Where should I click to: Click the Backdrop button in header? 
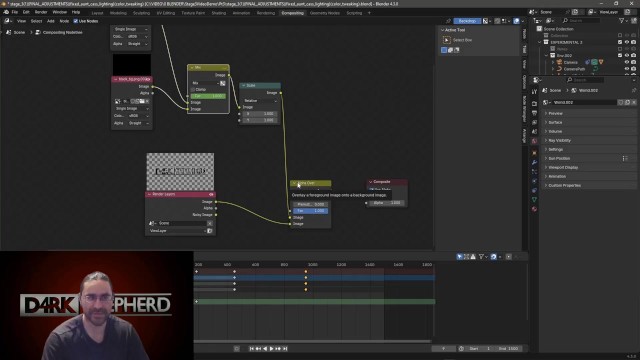click(x=467, y=21)
